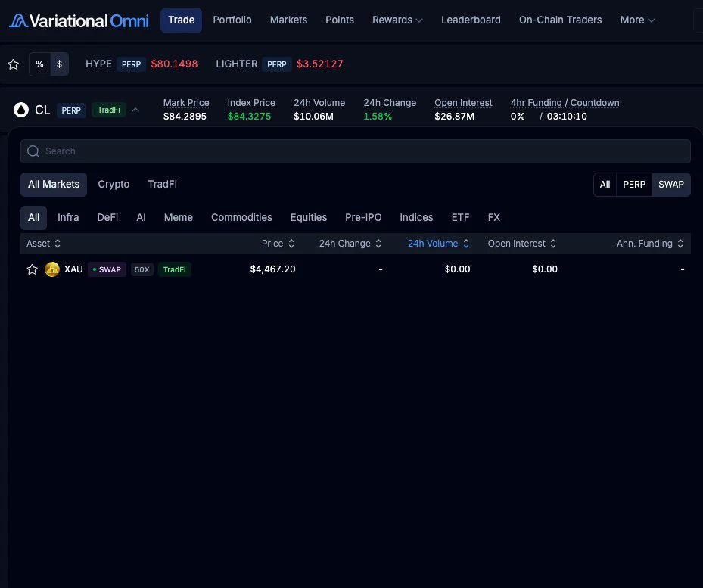
Task: Filter by the Meme category
Action: [179, 217]
